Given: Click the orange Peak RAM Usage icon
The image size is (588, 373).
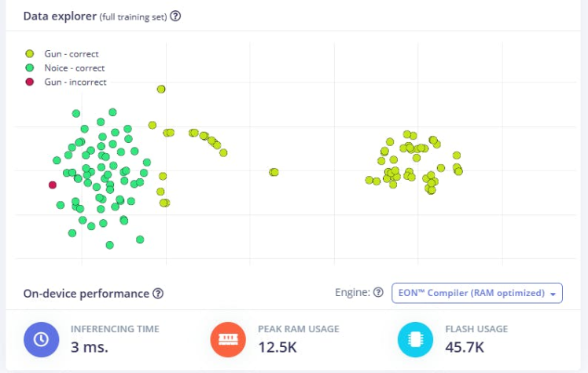Looking at the screenshot, I should [x=229, y=339].
